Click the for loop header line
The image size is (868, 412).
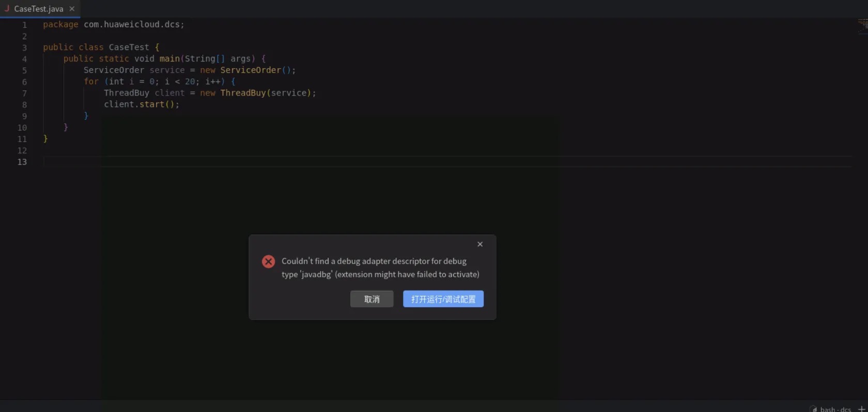pos(160,81)
